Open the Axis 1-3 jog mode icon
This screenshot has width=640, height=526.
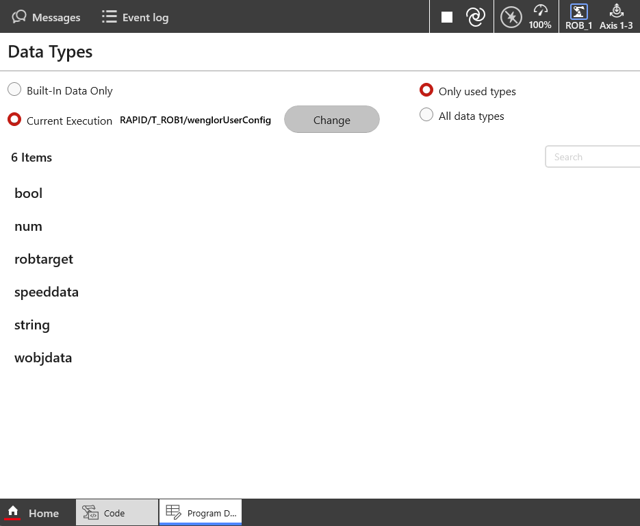pos(616,17)
